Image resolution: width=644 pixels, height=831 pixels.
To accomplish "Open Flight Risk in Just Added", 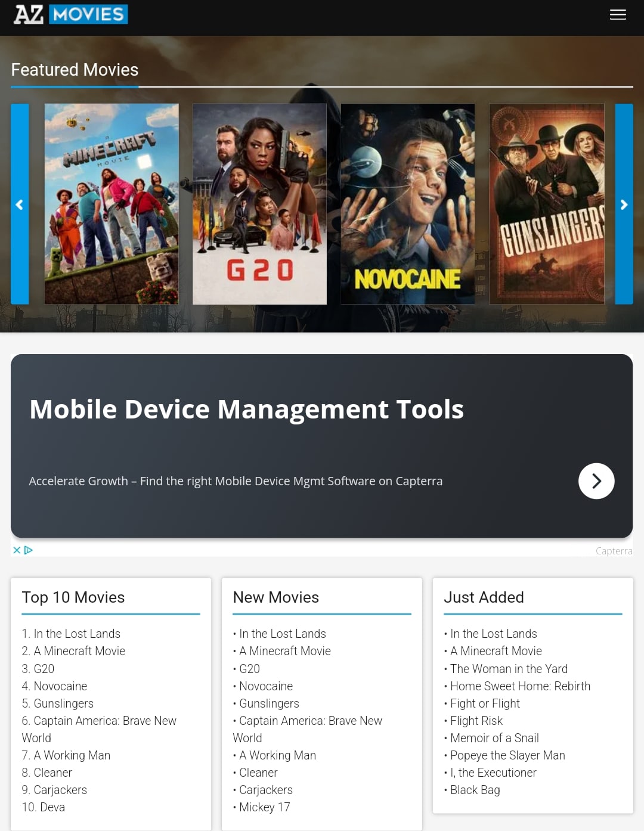I will pyautogui.click(x=476, y=721).
